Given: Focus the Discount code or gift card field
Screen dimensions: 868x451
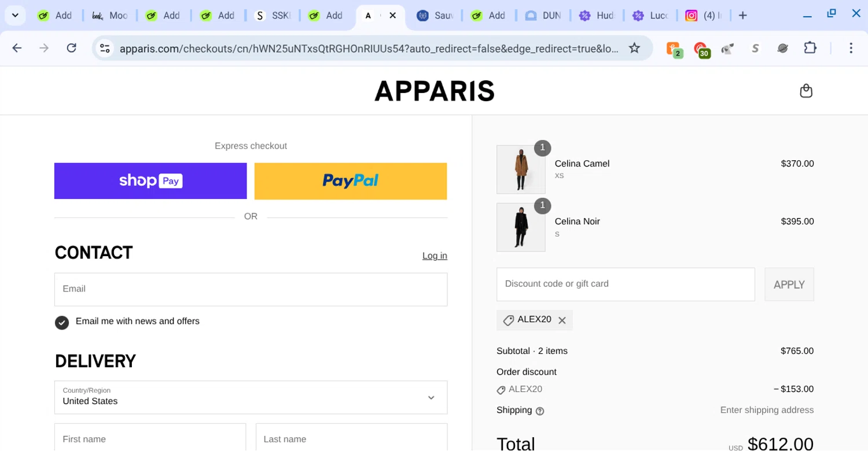Looking at the screenshot, I should (626, 284).
